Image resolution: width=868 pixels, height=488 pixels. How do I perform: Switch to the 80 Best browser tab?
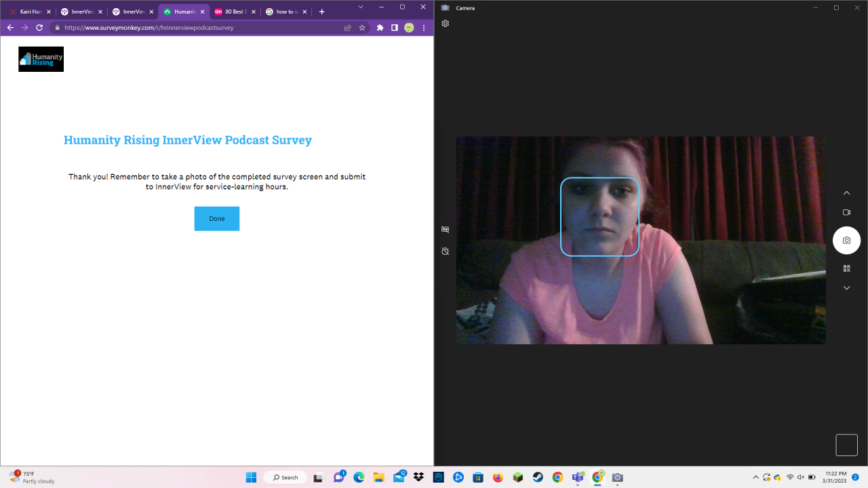(x=235, y=12)
